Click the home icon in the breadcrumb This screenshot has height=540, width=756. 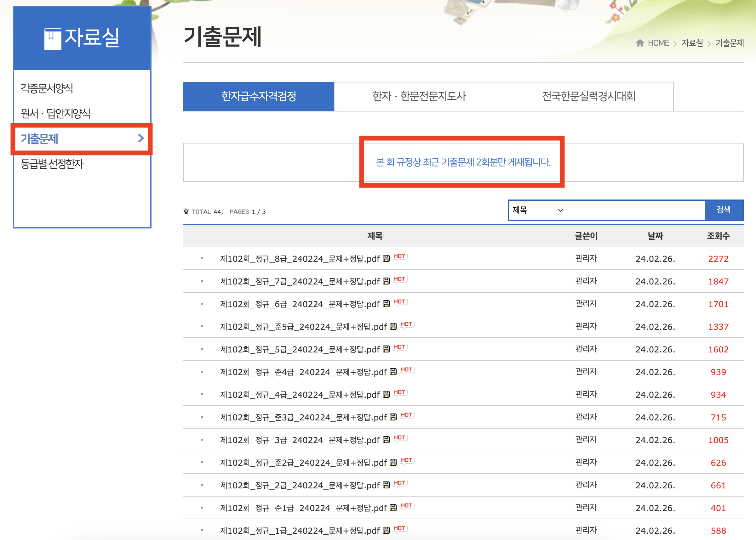pyautogui.click(x=639, y=43)
